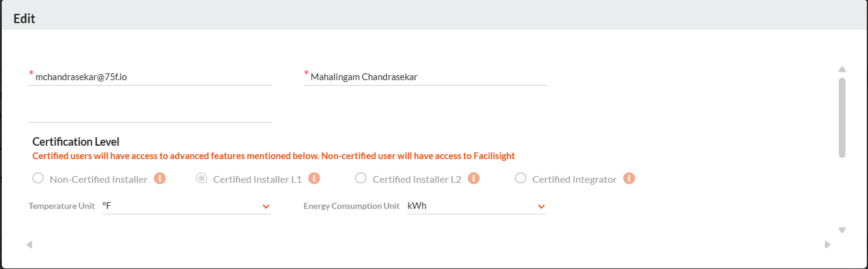The height and width of the screenshot is (269, 868).
Task: Click the Certified Integrator info icon
Action: coord(630,179)
